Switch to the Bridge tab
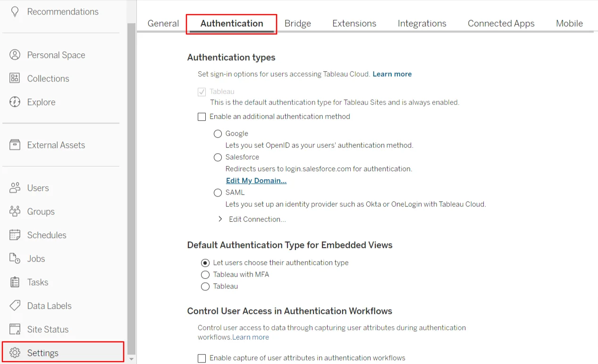 297,23
